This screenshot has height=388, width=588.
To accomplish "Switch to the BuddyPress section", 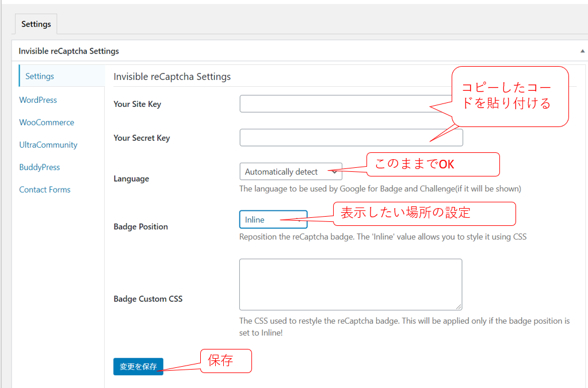I will (40, 167).
